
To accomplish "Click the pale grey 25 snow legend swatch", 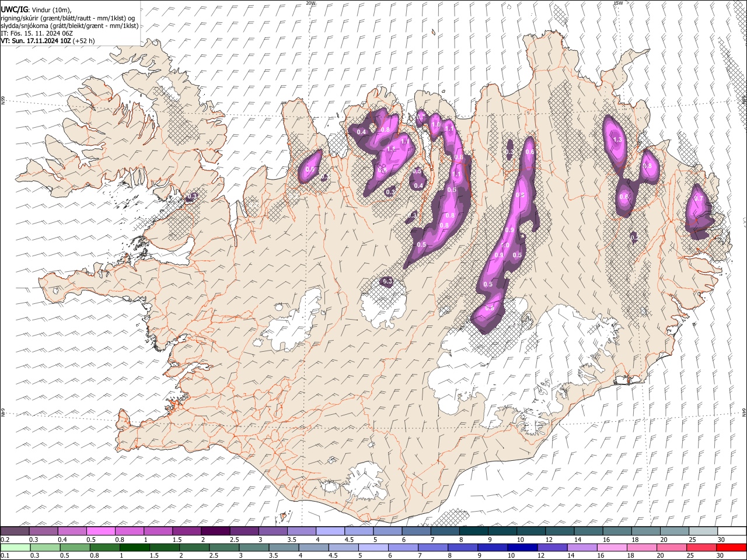I will (x=703, y=531).
